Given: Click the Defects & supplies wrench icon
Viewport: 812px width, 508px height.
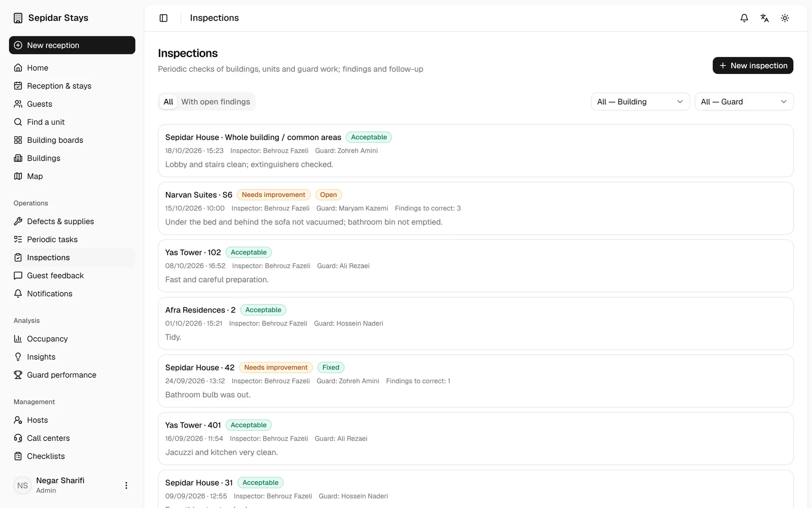Looking at the screenshot, I should [18, 221].
